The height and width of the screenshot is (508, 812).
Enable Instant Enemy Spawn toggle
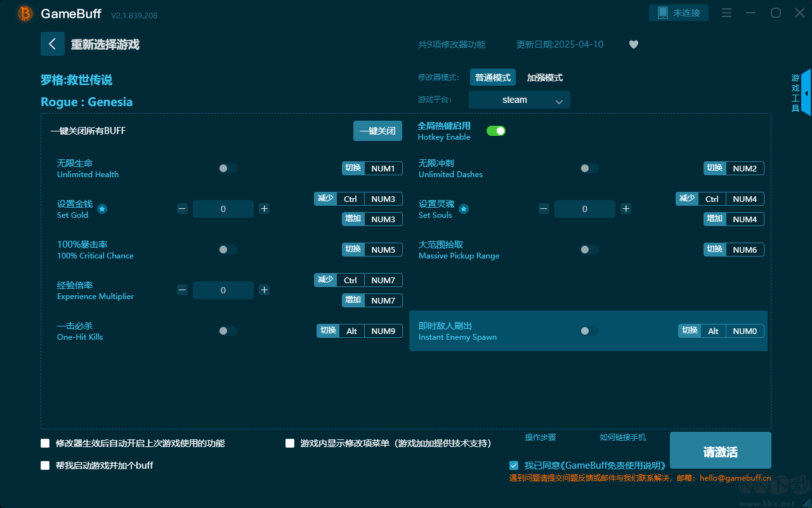(x=589, y=331)
